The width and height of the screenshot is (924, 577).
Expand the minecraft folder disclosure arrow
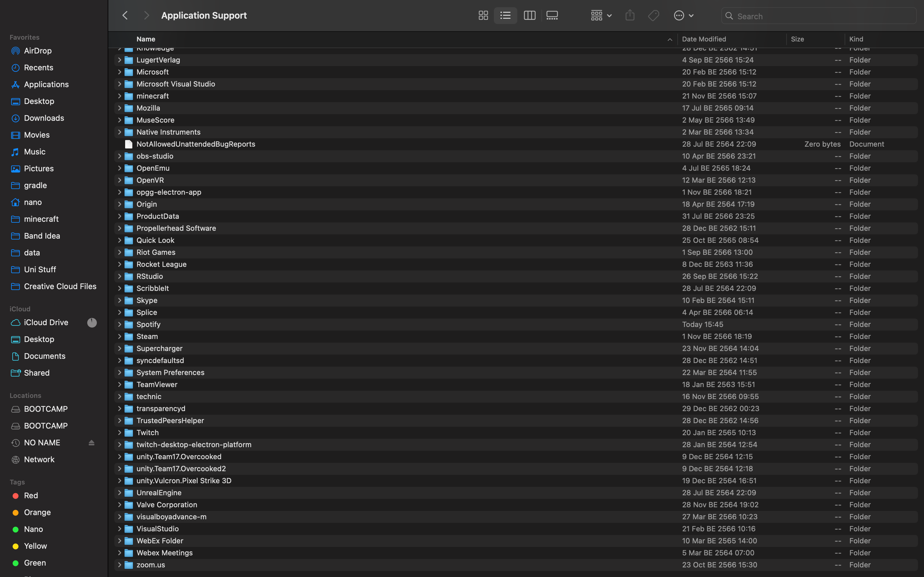[x=119, y=96]
